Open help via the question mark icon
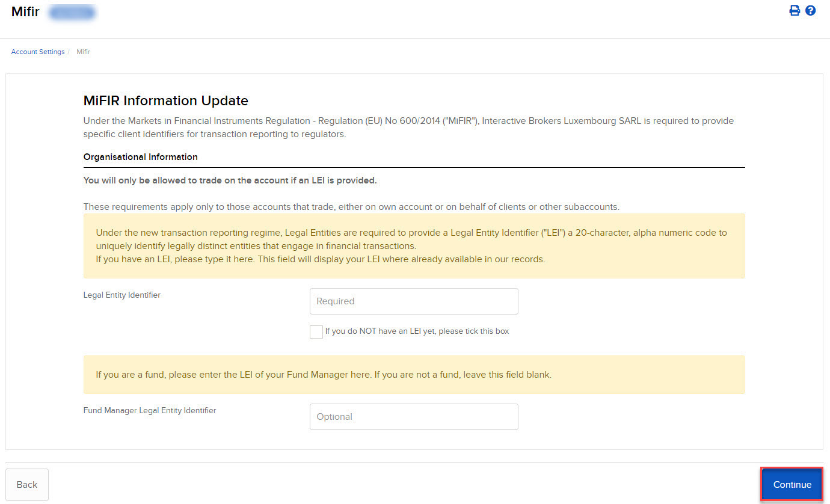The width and height of the screenshot is (830, 504). point(810,11)
